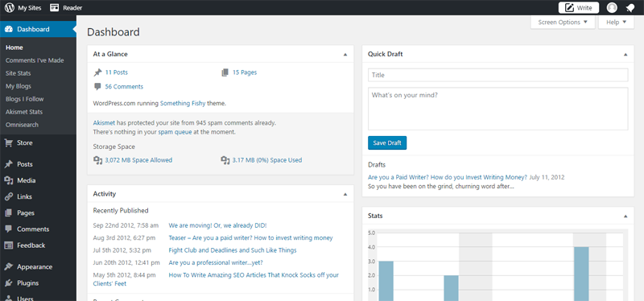This screenshot has height=301, width=644.
Task: Click the Store cart icon in the sidebar
Action: point(9,143)
